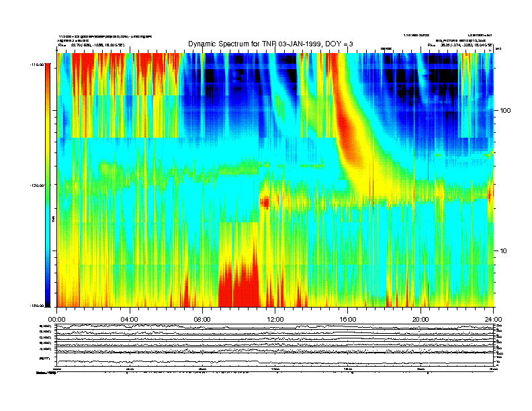Click the 'Dynamic Spectrum for TNR 03-JAN-1999' plot title
This screenshot has height=411, width=532.
pos(271,44)
